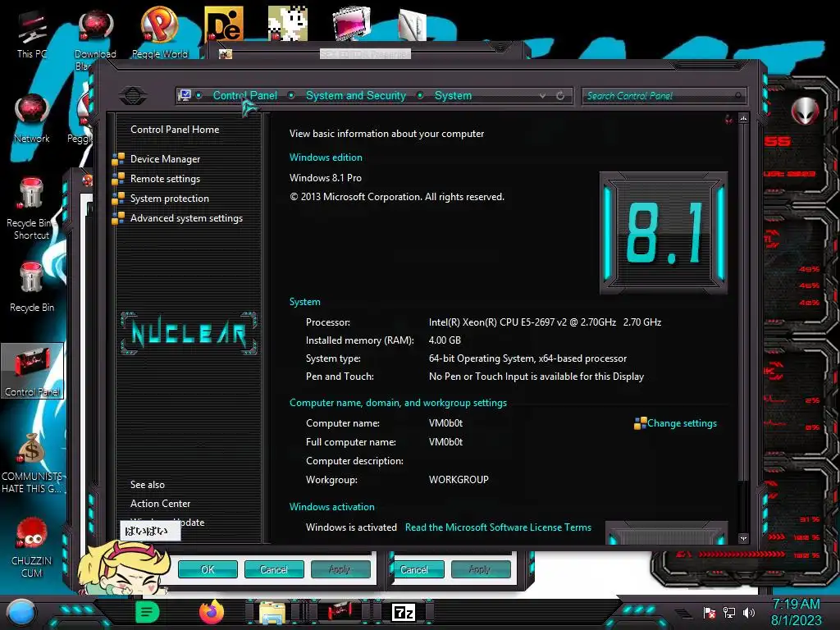The width and height of the screenshot is (840, 630).
Task: Open the white notebook desktop icon
Action: point(413,25)
